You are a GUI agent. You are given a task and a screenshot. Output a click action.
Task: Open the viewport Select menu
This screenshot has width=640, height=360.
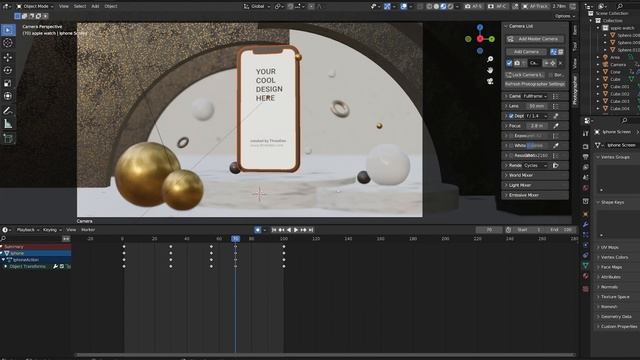pyautogui.click(x=80, y=7)
